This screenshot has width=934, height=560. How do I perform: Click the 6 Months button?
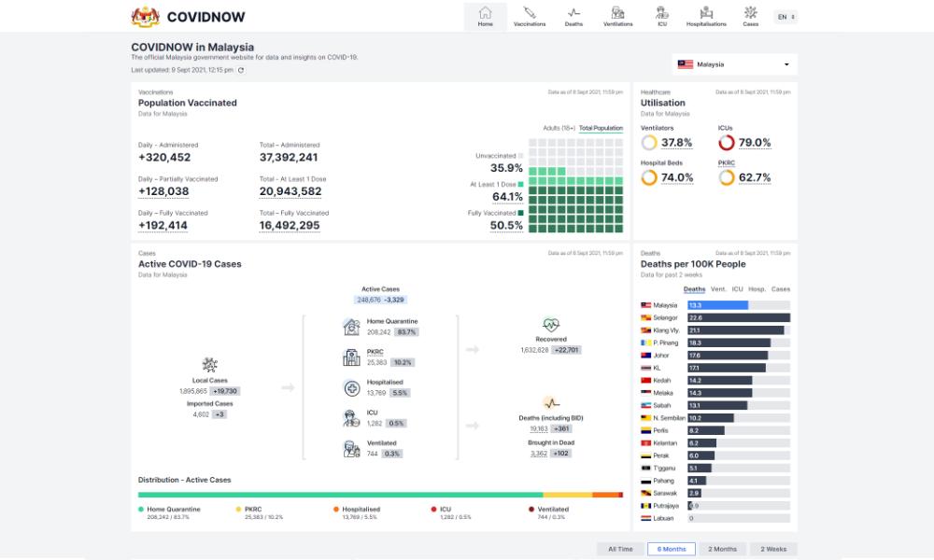pos(671,550)
